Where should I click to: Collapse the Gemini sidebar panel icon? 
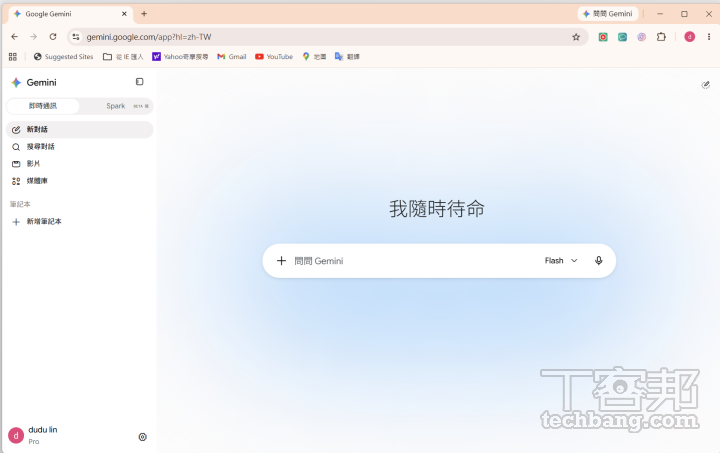(x=140, y=82)
